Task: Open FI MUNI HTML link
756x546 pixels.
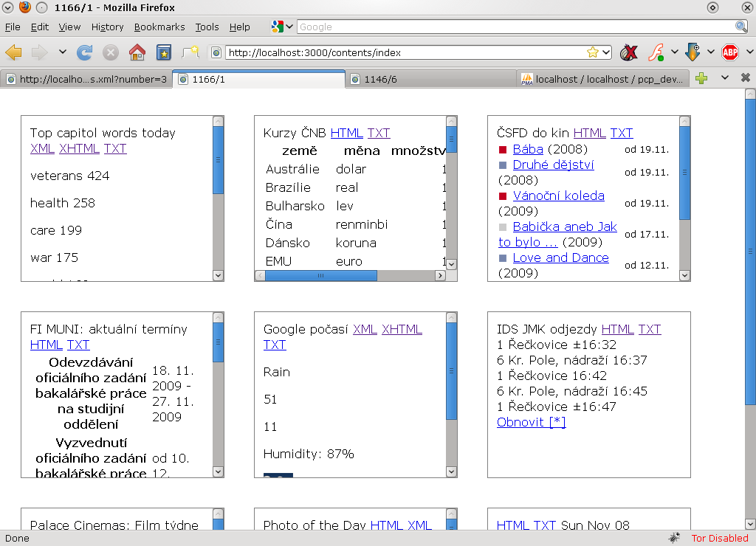Action: coord(47,345)
